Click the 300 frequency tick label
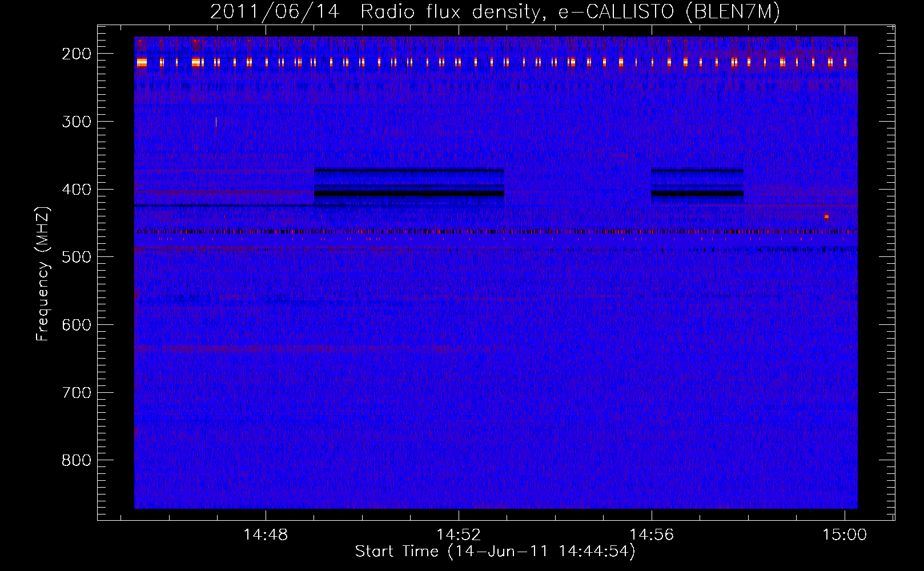This screenshot has width=924, height=571. coord(76,122)
